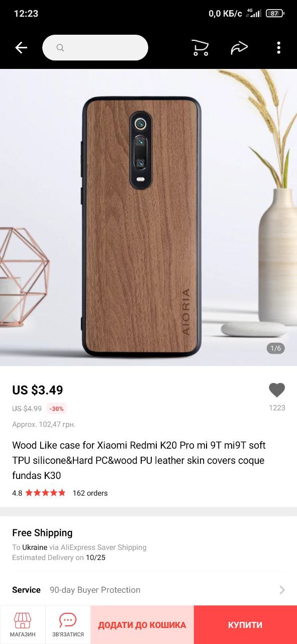Tap the search magnifier icon
The width and height of the screenshot is (297, 644).
click(60, 48)
